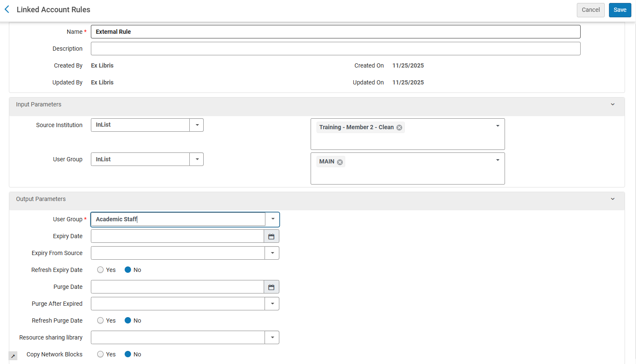Open the Expiry From Source dropdown

(272, 253)
